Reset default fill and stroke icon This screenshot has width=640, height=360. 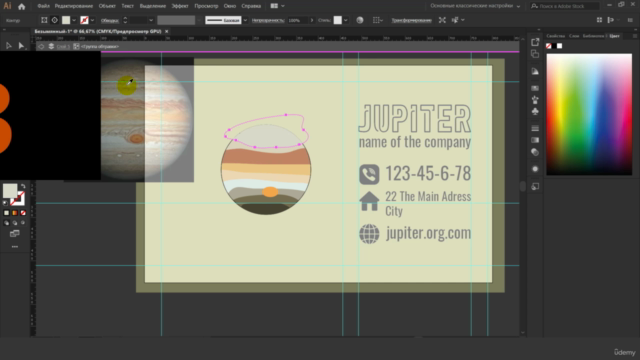pyautogui.click(x=5, y=203)
